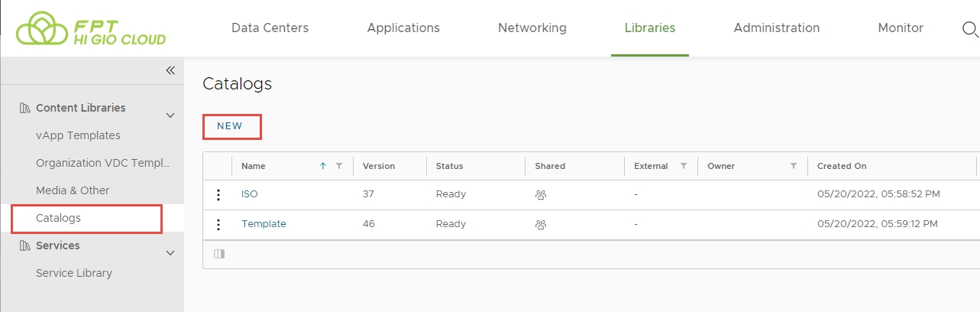This screenshot has width=980, height=312.
Task: Click the search magnifier icon
Action: (969, 29)
